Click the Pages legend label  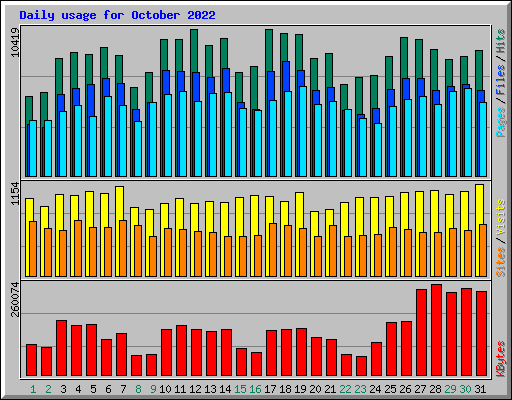(501, 122)
